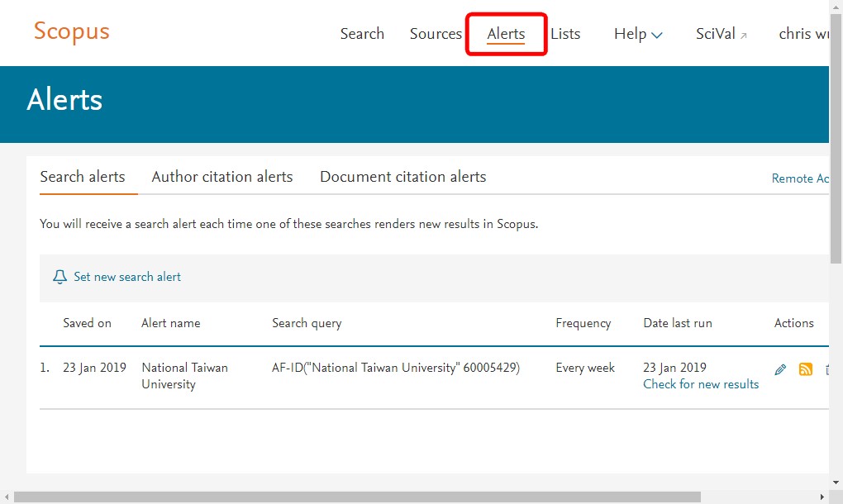Click the bell icon for new alert
This screenshot has width=843, height=504.
60,277
